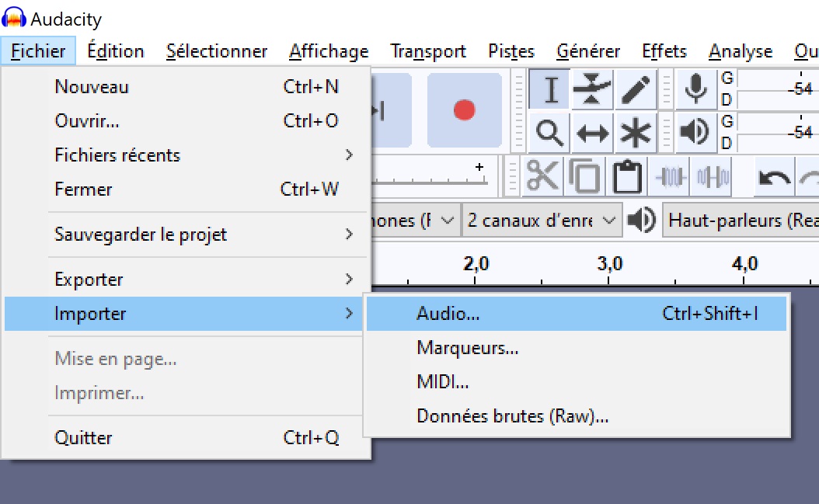Select the Time Shift arrows tool
The width and height of the screenshot is (819, 504).
(592, 133)
